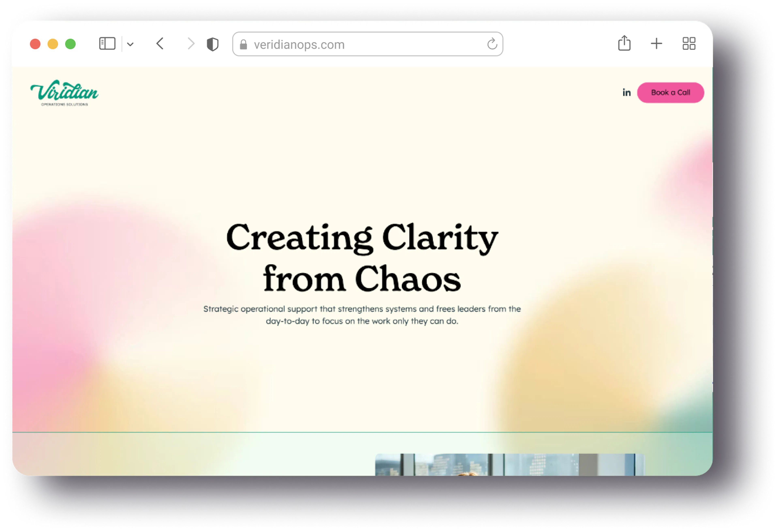Show the tab overview grid

[x=689, y=44]
